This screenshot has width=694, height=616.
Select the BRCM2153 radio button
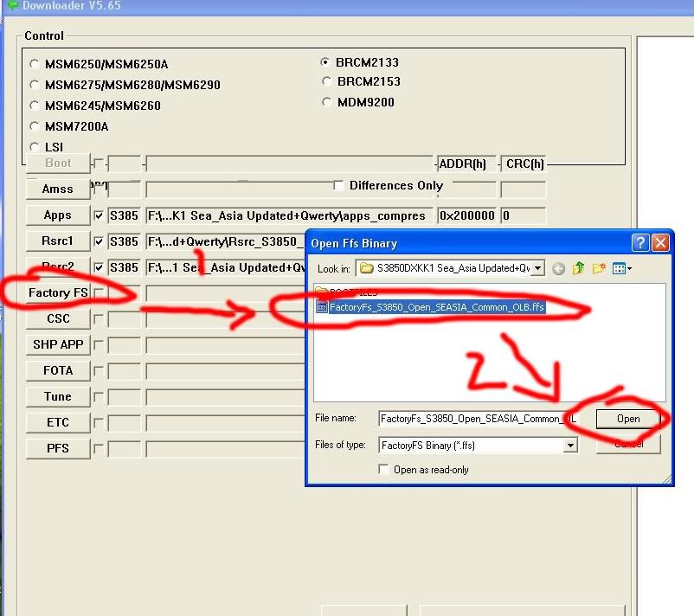(326, 81)
